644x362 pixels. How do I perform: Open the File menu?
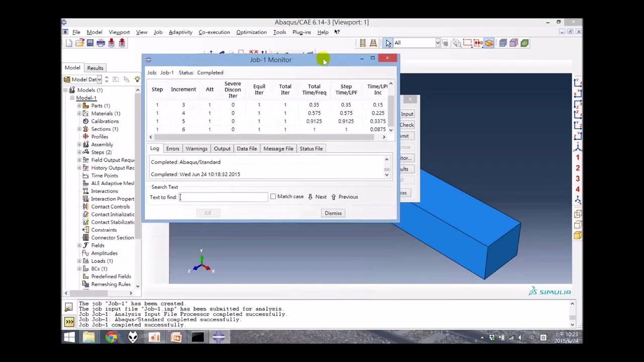76,32
